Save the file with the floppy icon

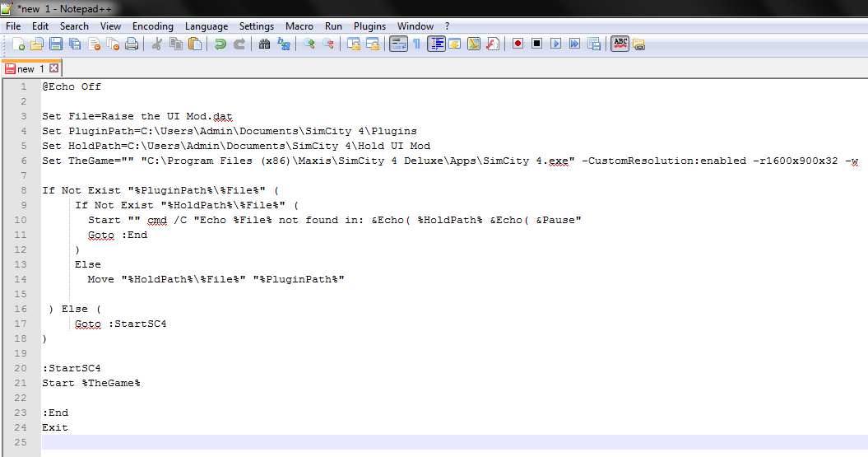click(56, 44)
